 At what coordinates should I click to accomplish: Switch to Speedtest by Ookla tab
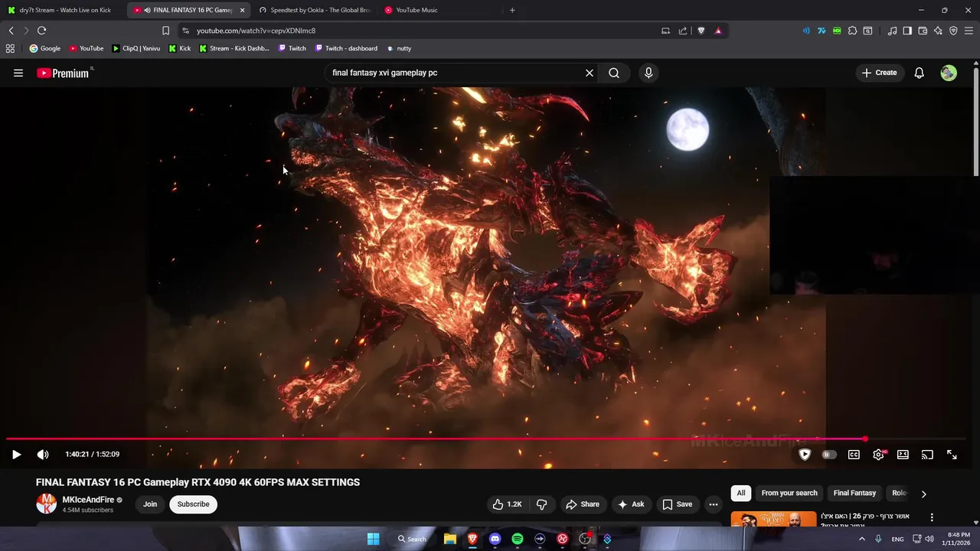tap(314, 10)
